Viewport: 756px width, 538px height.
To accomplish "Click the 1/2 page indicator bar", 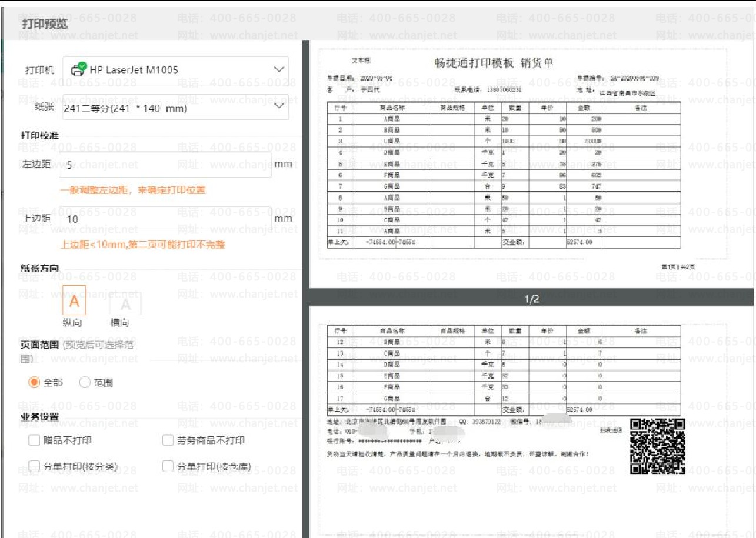I will click(531, 299).
